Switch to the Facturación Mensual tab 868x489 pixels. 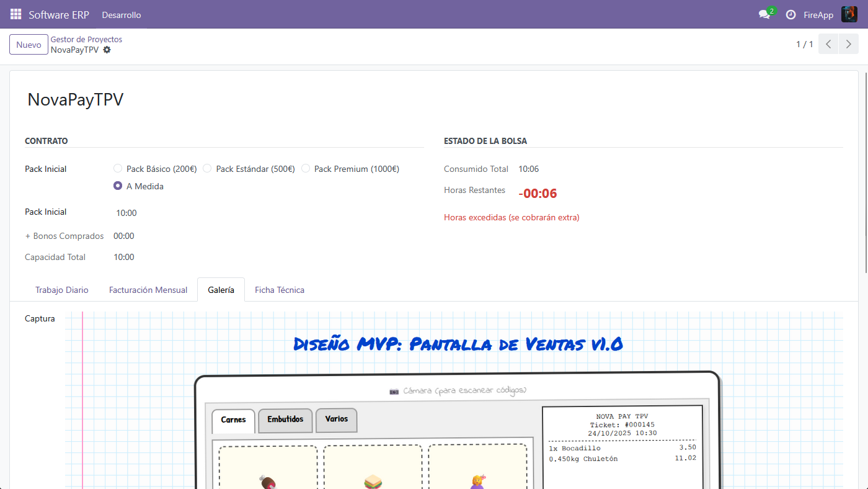148,290
